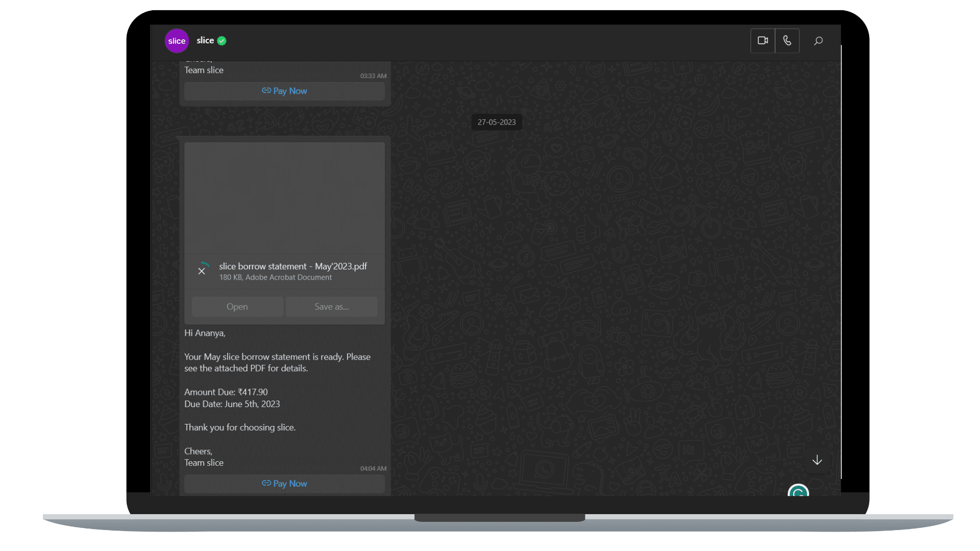Click the link icon inside Pay Now

266,483
